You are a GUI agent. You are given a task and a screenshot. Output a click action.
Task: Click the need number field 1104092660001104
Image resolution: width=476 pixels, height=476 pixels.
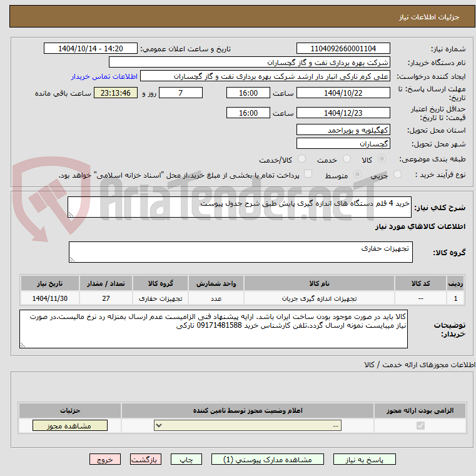pyautogui.click(x=343, y=49)
